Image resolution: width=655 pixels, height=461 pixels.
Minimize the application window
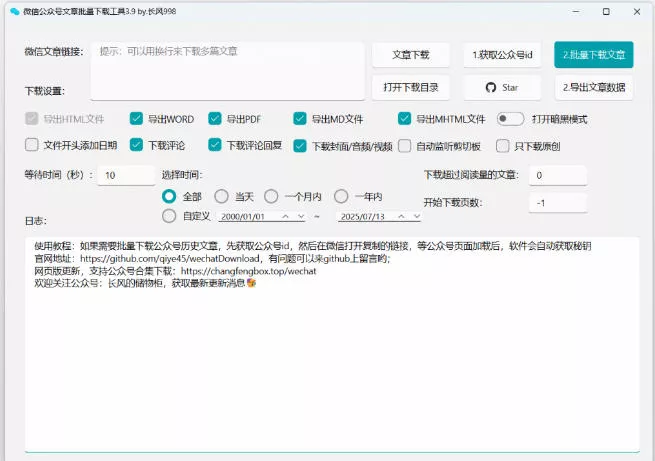[576, 11]
